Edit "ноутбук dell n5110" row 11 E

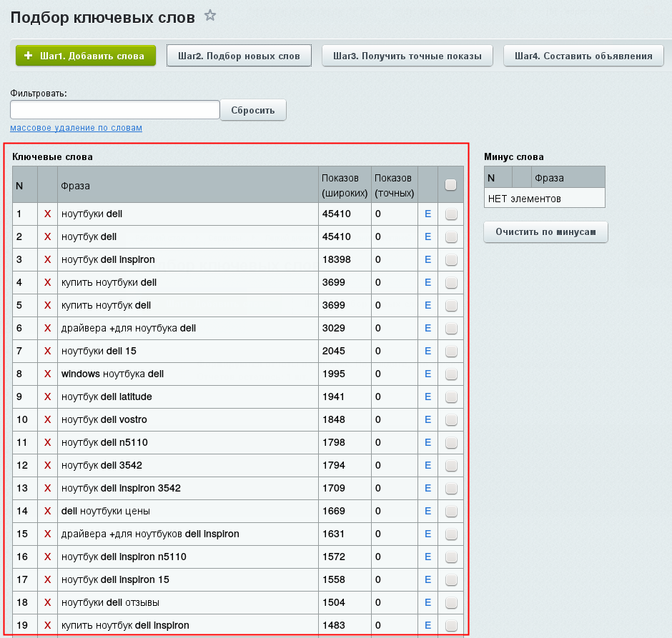428,442
